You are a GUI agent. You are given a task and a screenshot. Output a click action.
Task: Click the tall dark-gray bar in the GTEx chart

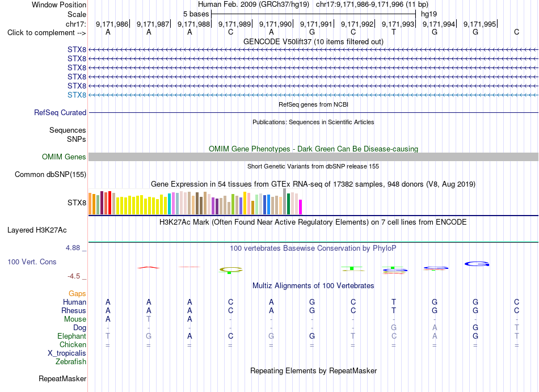pos(284,201)
